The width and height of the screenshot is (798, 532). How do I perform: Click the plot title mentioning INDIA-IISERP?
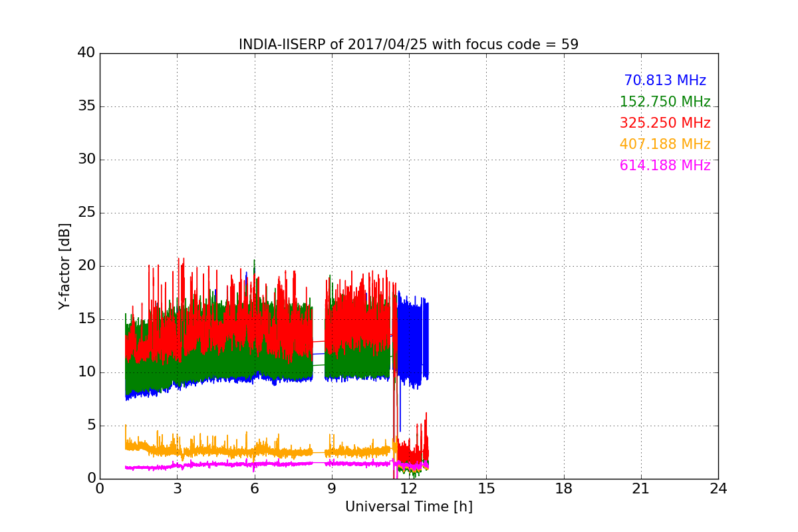408,45
